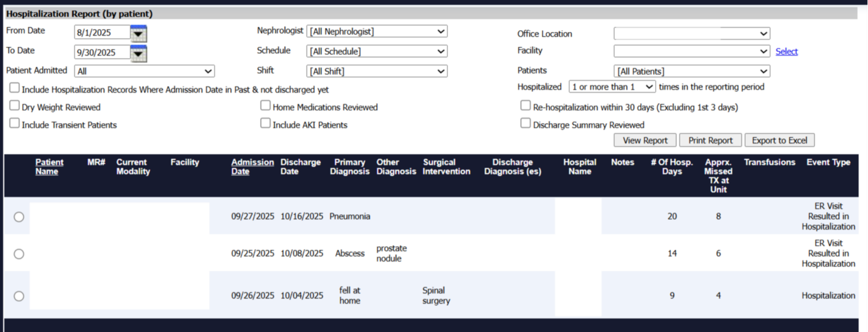
Task: Open the Hospitalized times dropdown
Action: (x=612, y=87)
